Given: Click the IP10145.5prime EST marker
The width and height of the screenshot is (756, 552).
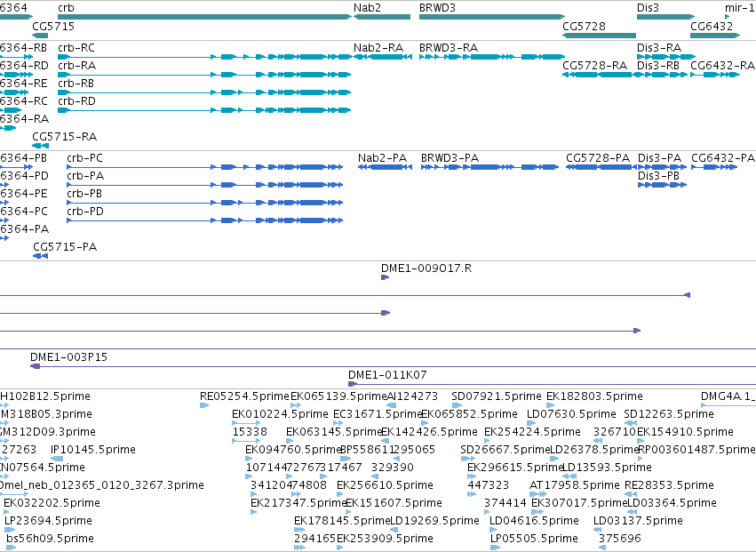Looking at the screenshot, I should 57,459.
